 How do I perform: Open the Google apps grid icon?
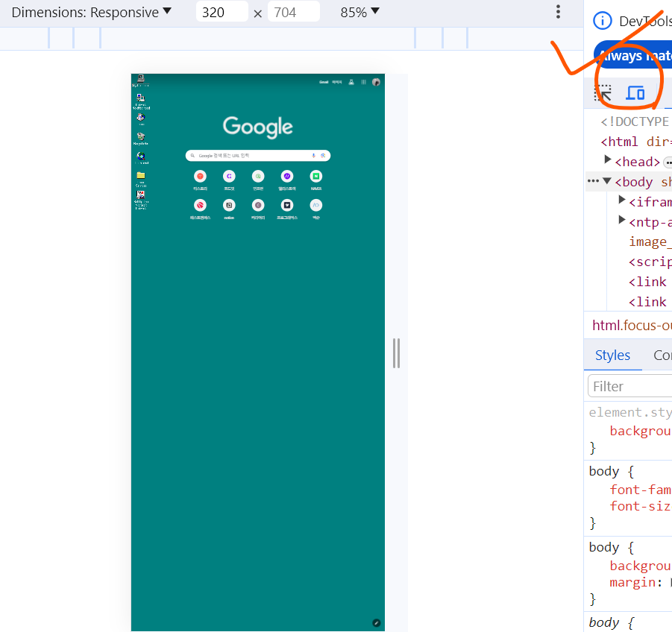[363, 82]
